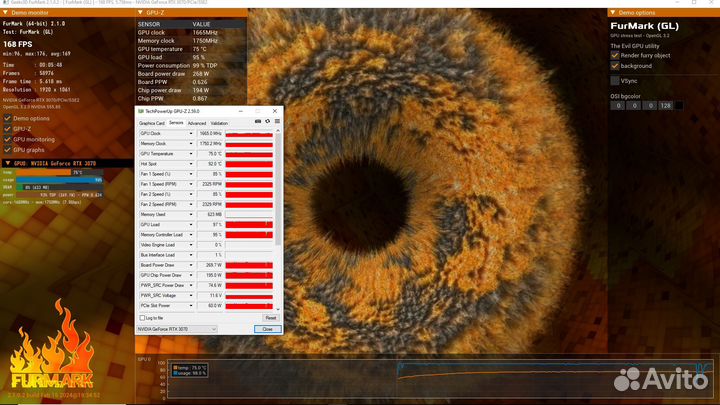Open the Memory Used sensor dropdown
Viewport: 720px width, 405px height.
point(191,214)
